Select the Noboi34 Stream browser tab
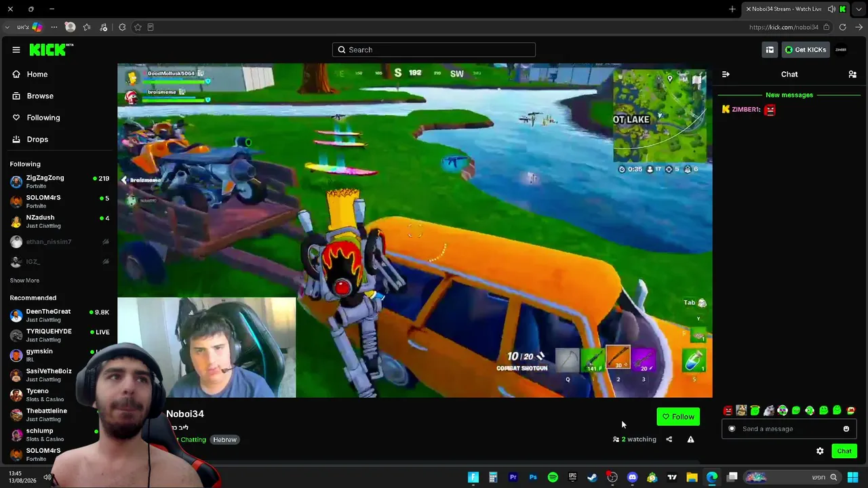Viewport: 868px width, 488px height. 796,9
